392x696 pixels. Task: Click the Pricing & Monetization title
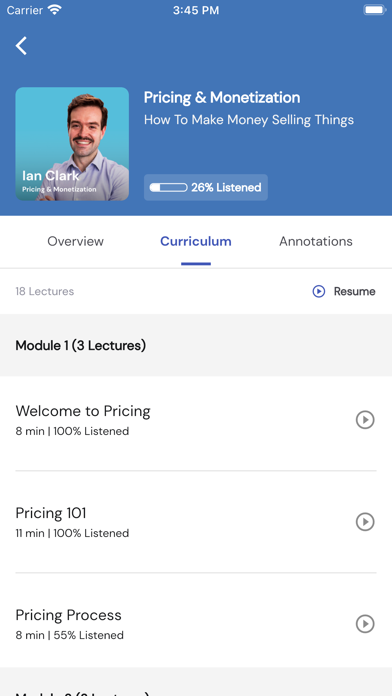pos(222,97)
